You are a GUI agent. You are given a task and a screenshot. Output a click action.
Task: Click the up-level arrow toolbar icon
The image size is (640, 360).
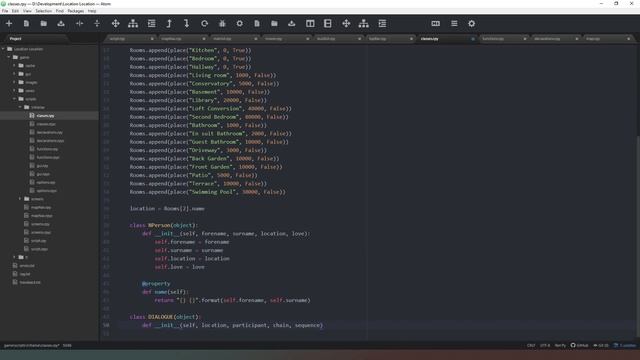169,24
